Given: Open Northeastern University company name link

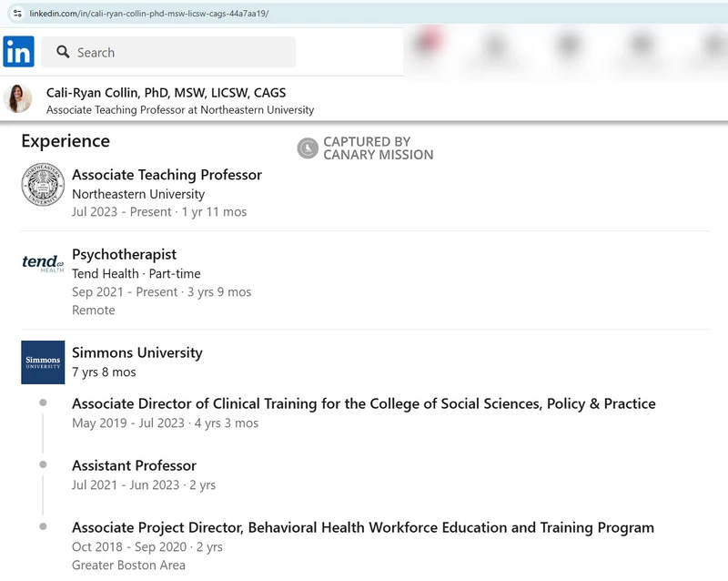Looking at the screenshot, I should click(138, 194).
